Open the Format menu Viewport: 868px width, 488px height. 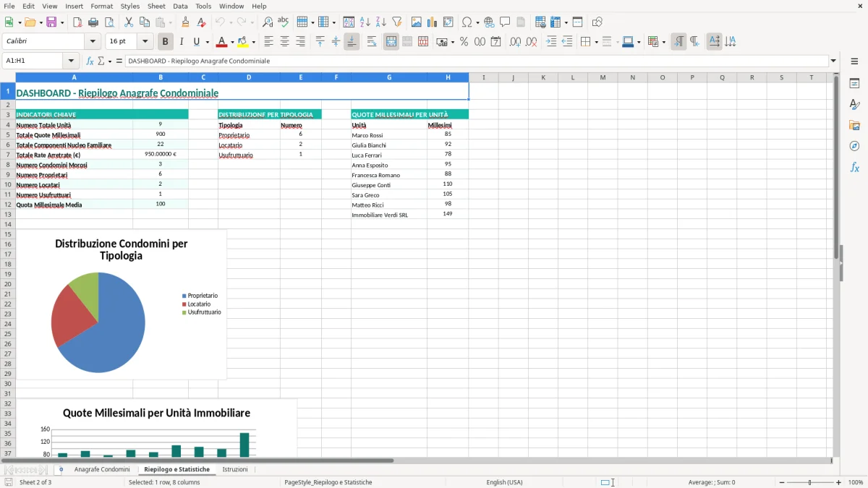(101, 6)
